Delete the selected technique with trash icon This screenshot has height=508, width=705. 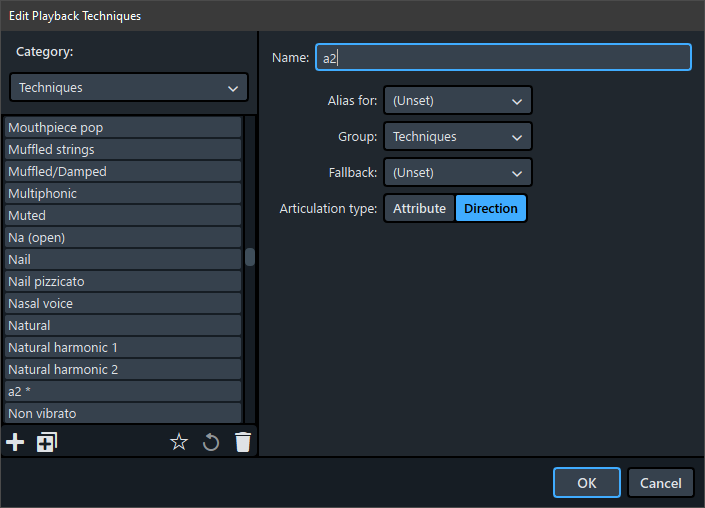click(x=243, y=442)
